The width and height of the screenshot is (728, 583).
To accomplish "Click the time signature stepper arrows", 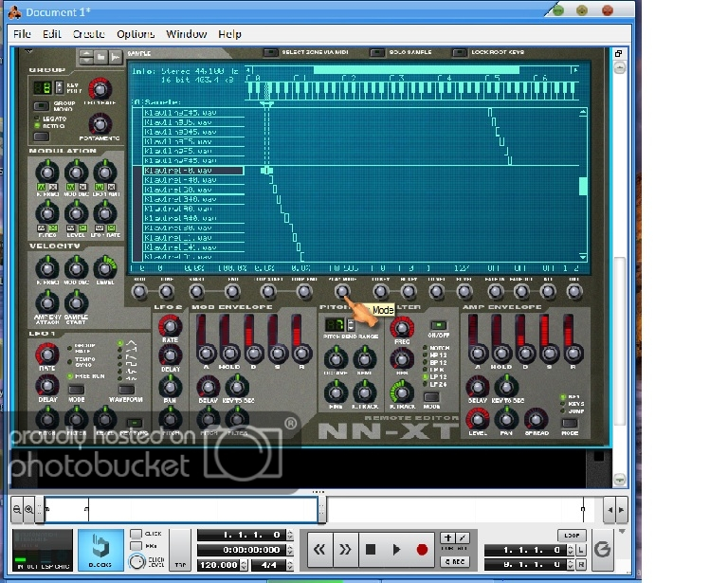I will click(290, 565).
